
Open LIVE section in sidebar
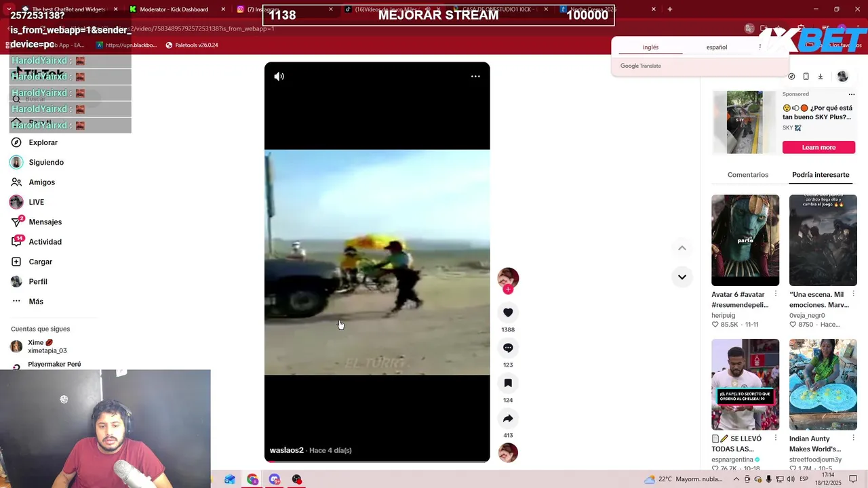coord(37,202)
